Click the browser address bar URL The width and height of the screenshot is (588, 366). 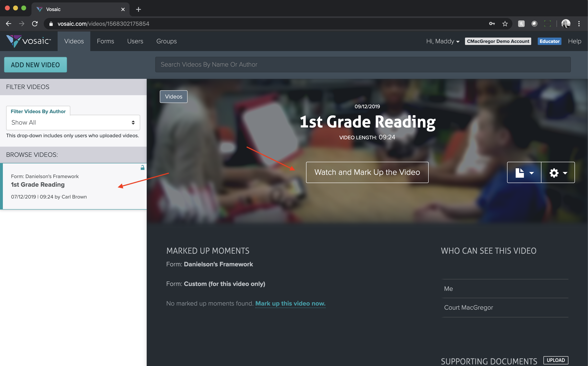pos(103,24)
